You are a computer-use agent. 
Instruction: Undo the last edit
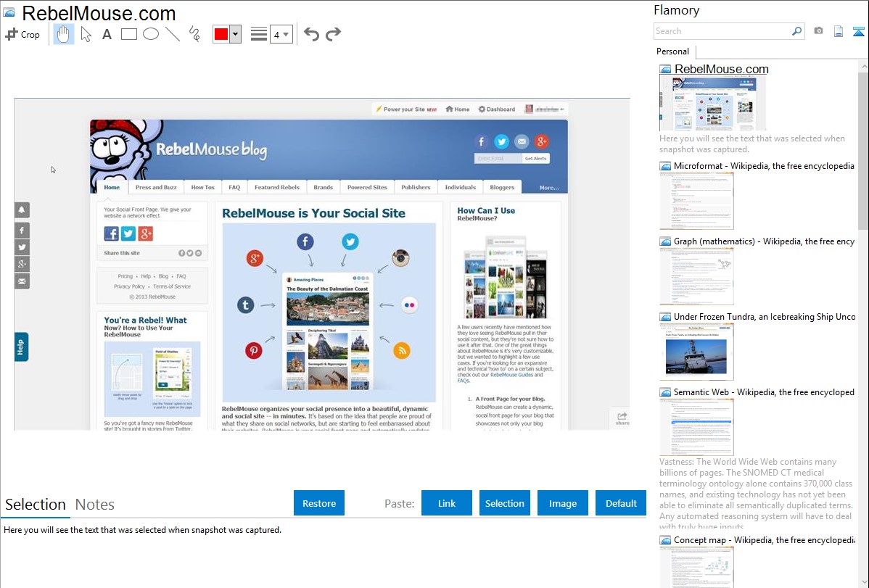(x=311, y=34)
